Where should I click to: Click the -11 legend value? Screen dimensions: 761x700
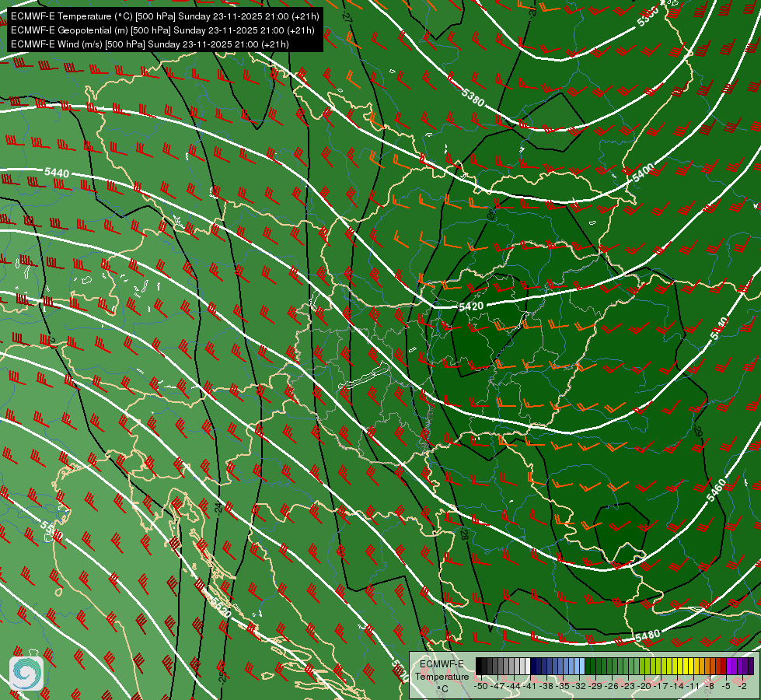click(x=693, y=686)
